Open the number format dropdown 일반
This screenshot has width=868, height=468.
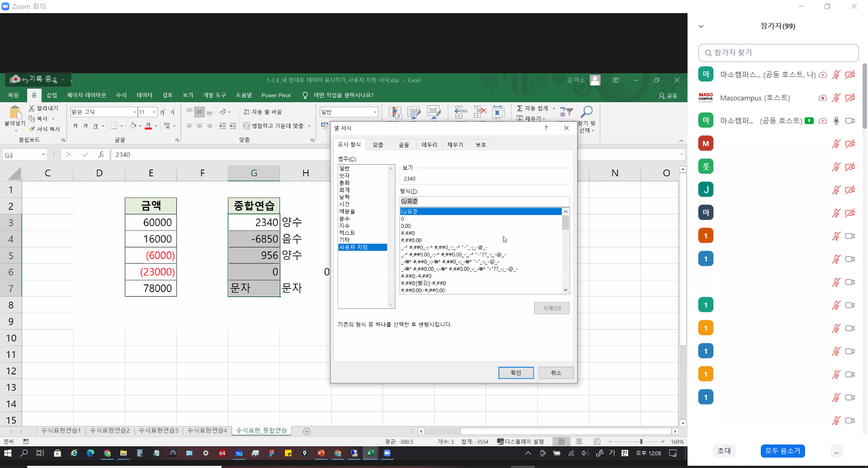click(x=375, y=112)
